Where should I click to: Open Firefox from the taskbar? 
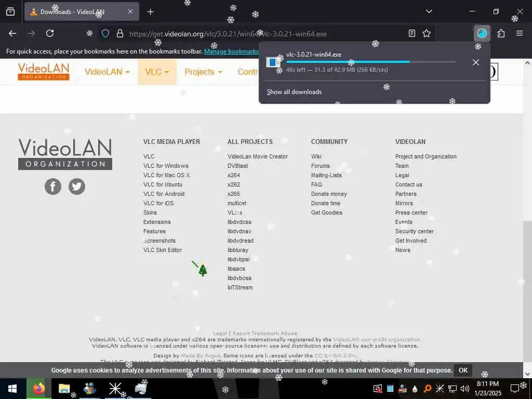pyautogui.click(x=38, y=389)
